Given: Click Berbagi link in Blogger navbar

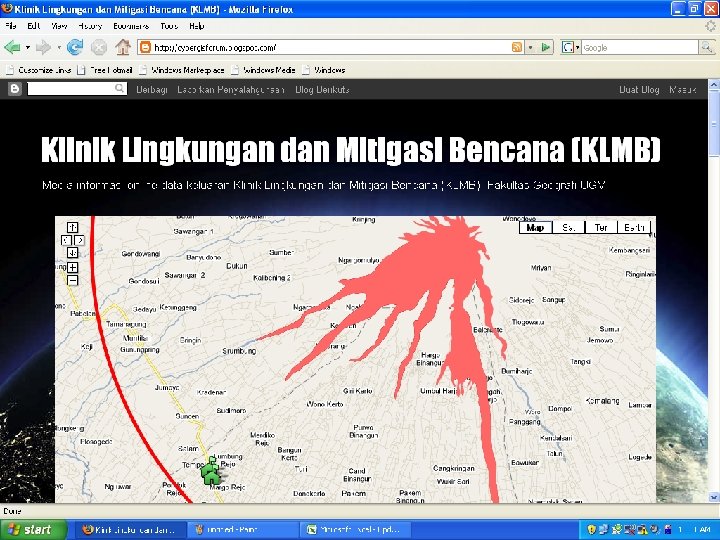Looking at the screenshot, I should coord(152,90).
